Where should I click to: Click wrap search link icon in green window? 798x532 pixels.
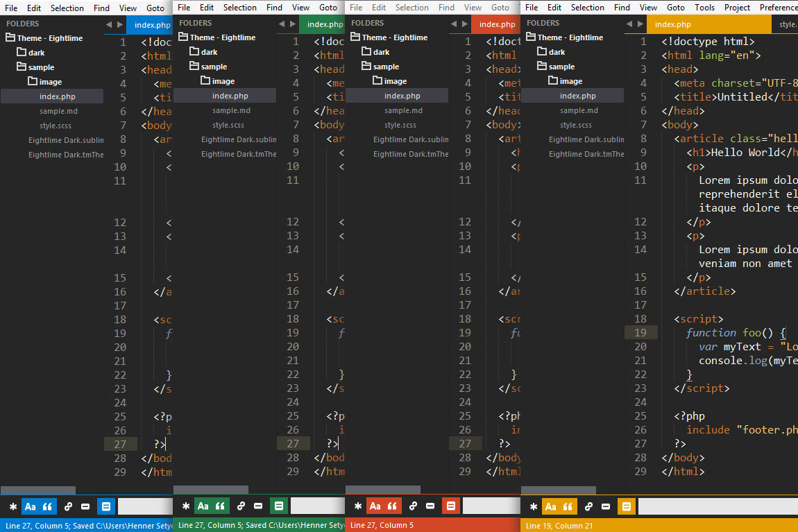(241, 506)
